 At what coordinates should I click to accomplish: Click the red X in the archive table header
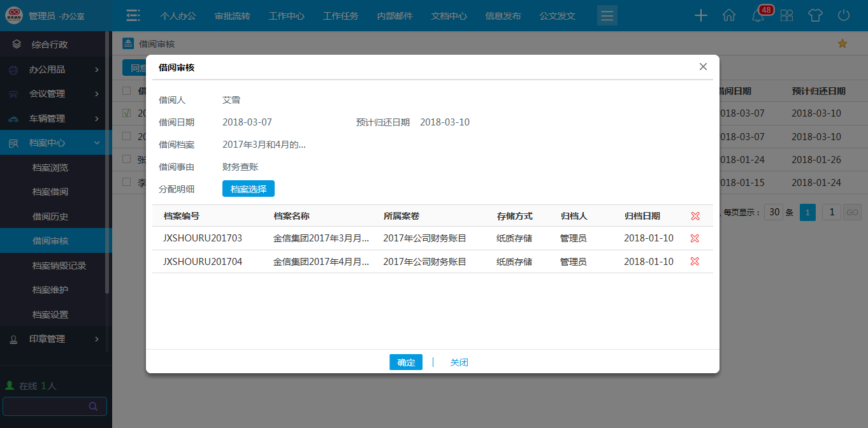695,215
